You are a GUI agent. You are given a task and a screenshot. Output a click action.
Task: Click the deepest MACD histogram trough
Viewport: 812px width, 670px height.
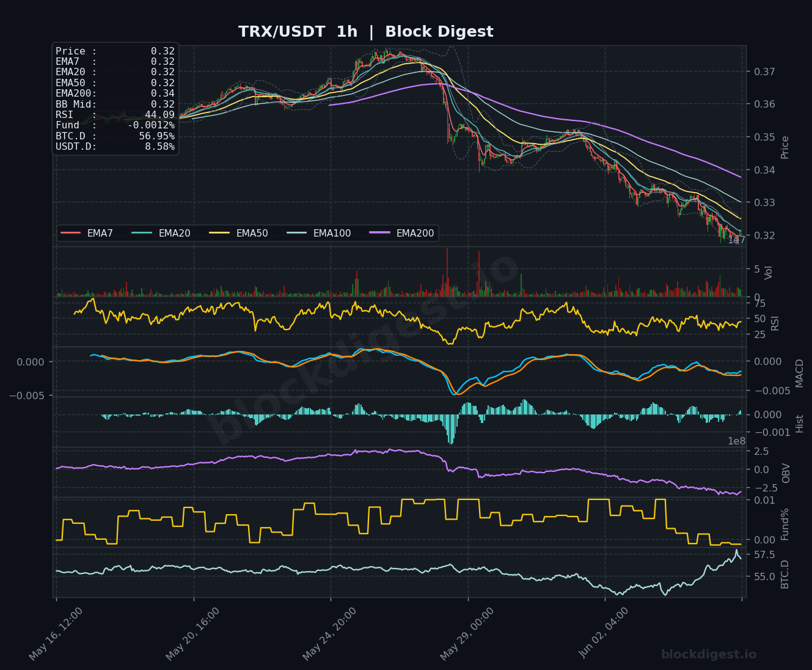point(451,429)
